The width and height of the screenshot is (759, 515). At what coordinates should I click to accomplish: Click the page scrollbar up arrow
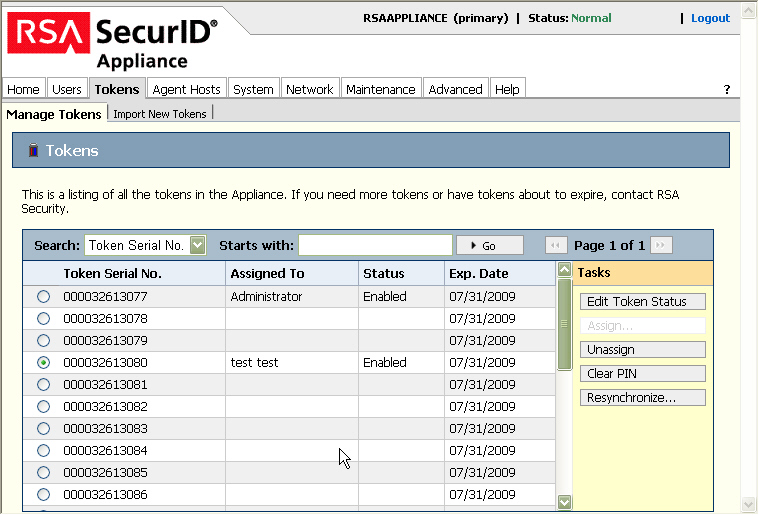tap(749, 11)
